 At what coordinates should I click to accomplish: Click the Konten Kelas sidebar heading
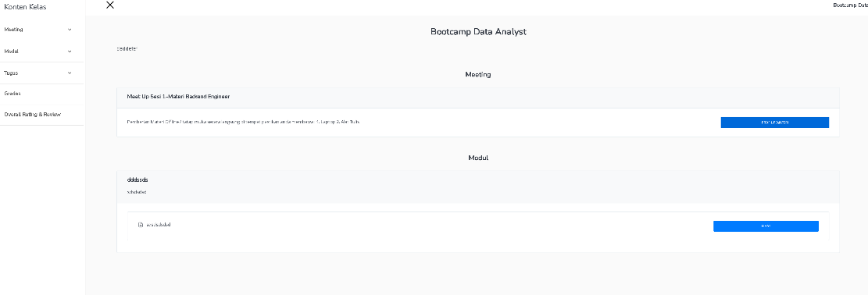[25, 7]
